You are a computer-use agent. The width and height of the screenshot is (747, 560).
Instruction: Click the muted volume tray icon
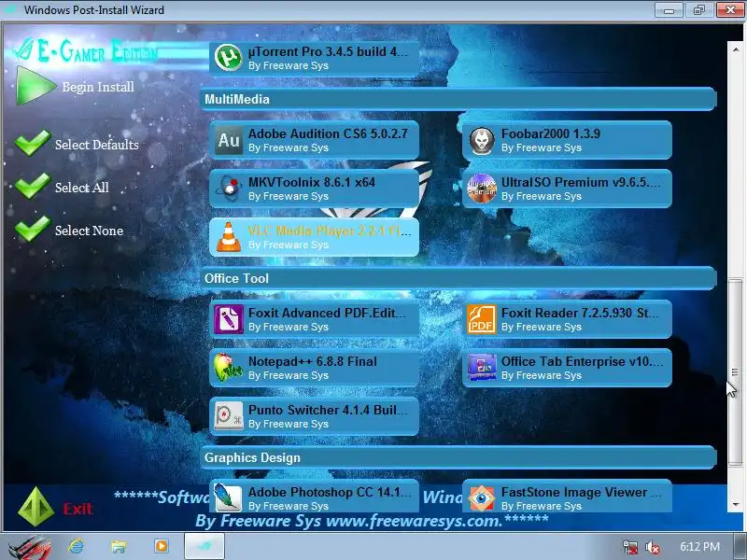click(x=652, y=547)
